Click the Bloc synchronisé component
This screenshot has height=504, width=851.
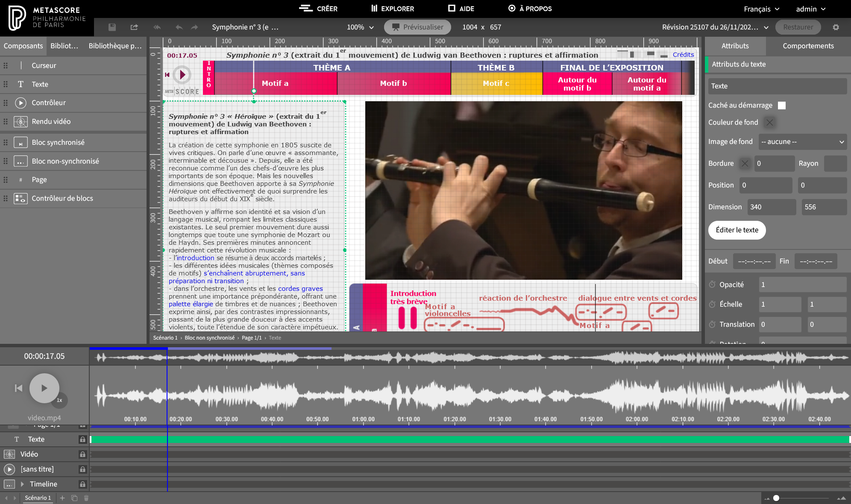pos(58,142)
